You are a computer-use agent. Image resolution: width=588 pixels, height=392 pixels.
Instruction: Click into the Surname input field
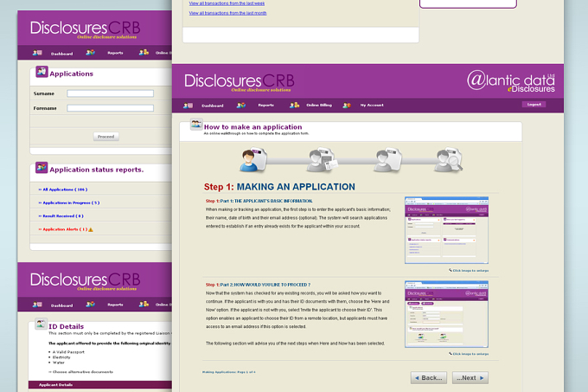tap(111, 93)
